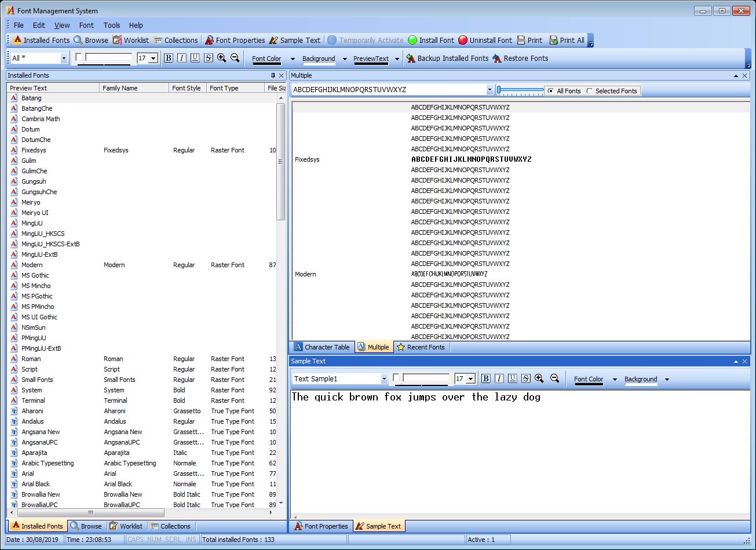Toggle Bold in the Sample Text panel

485,378
